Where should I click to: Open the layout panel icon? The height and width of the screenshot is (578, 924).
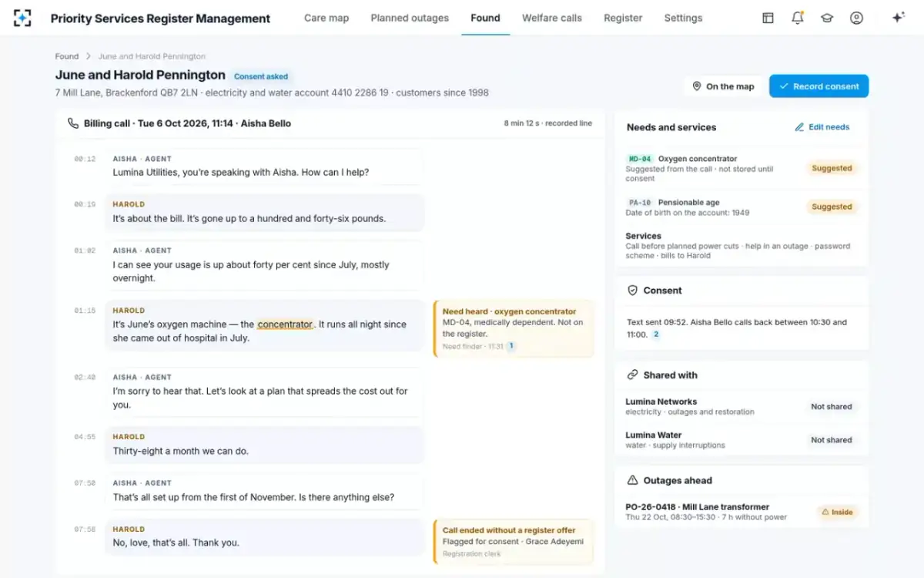click(x=768, y=18)
